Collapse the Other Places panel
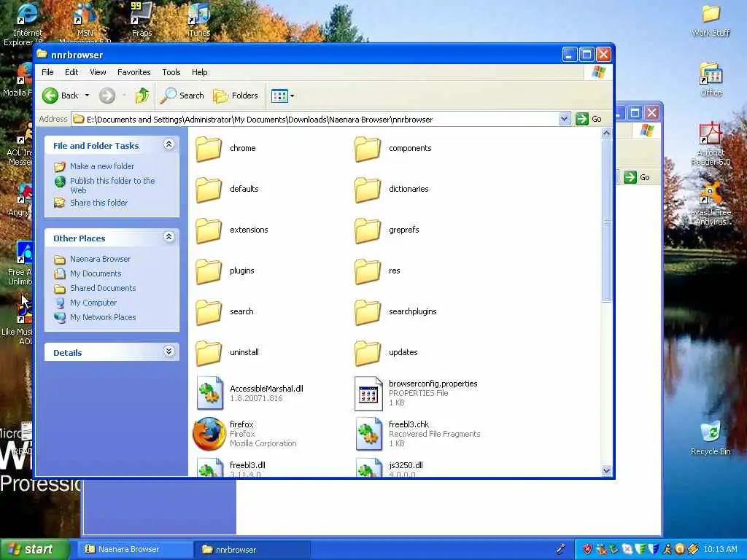747x560 pixels. pyautogui.click(x=169, y=237)
